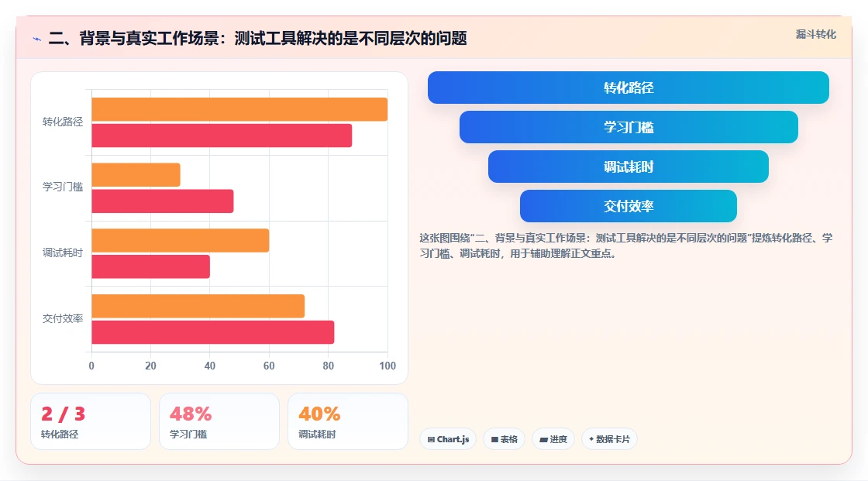Click the x-axis tick label 40
This screenshot has width=868, height=481.
click(210, 366)
